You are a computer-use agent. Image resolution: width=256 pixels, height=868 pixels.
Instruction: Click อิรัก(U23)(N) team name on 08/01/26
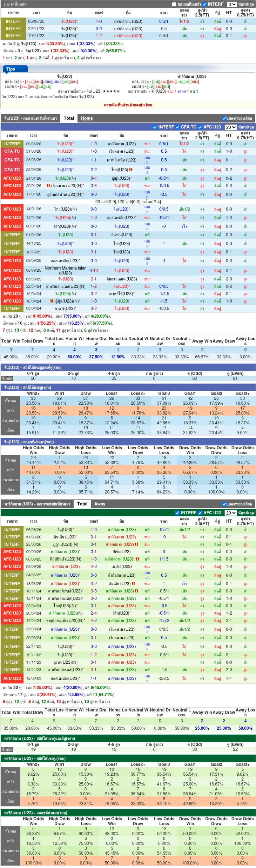65,226
